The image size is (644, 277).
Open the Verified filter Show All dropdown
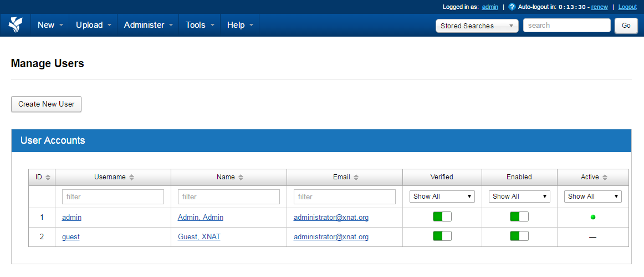coord(442,197)
